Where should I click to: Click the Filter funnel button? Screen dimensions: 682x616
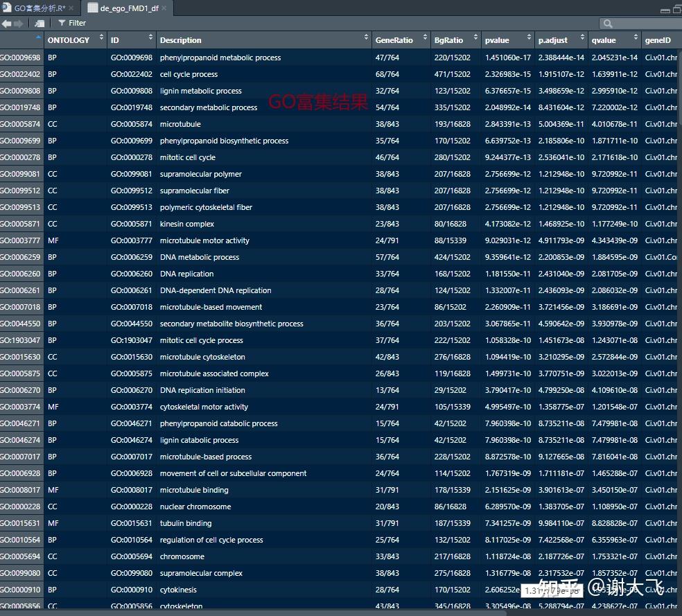click(x=72, y=23)
